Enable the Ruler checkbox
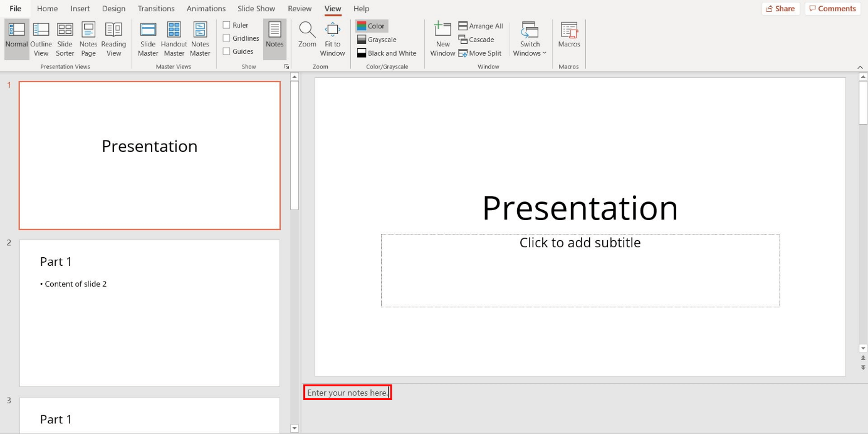The height and width of the screenshot is (434, 868). pos(226,24)
